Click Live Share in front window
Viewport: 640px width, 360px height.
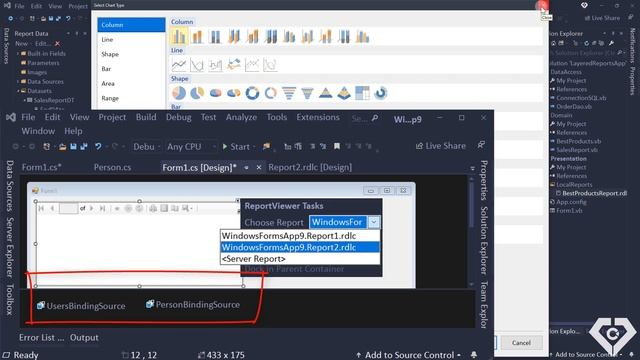point(440,146)
